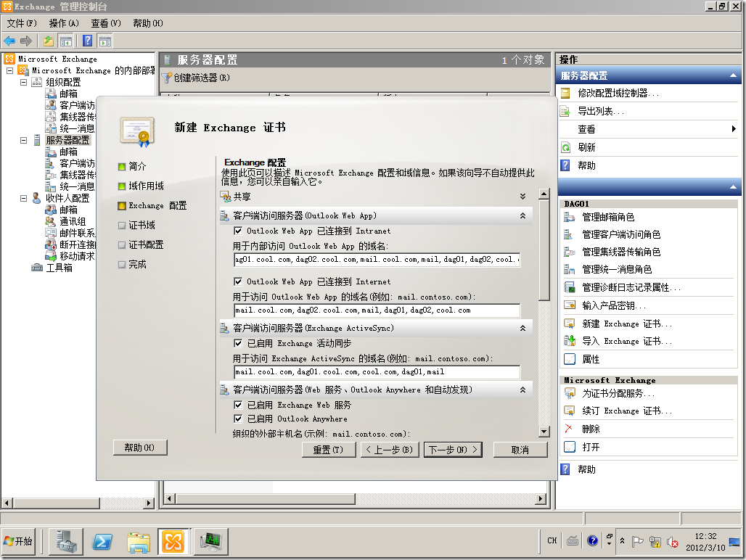
Task: Click the 删除 red X icon
Action: [x=569, y=429]
